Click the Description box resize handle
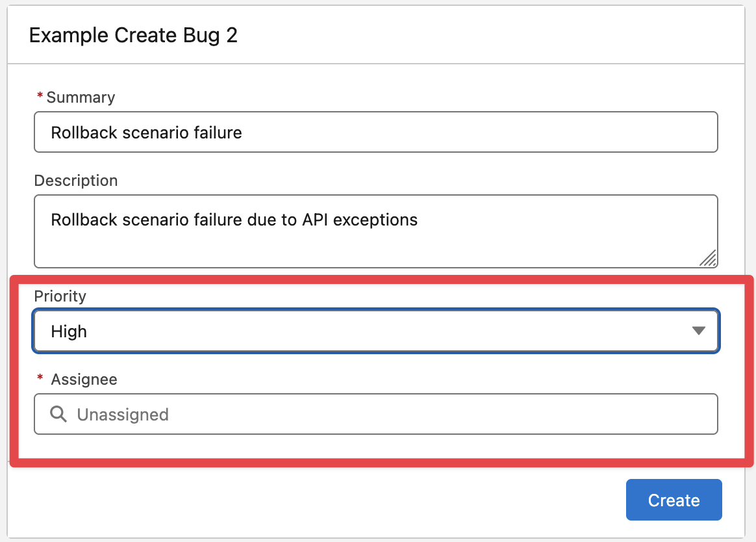 click(x=708, y=258)
